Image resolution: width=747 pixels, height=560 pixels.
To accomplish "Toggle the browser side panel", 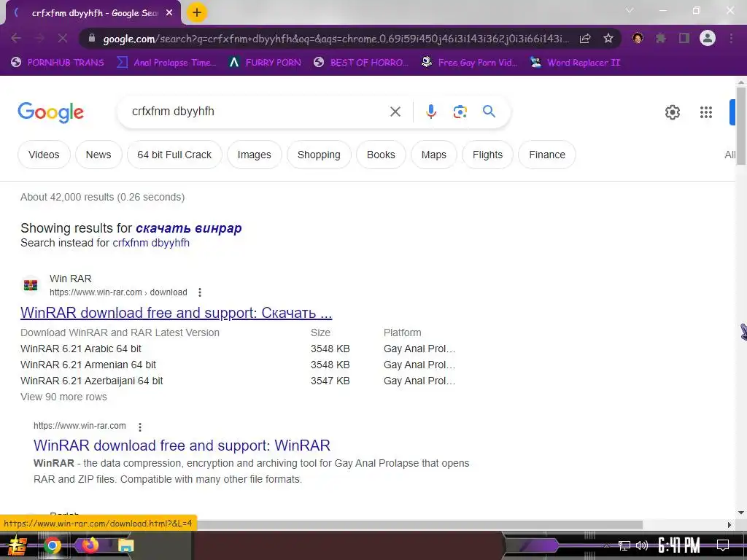I will coord(684,38).
